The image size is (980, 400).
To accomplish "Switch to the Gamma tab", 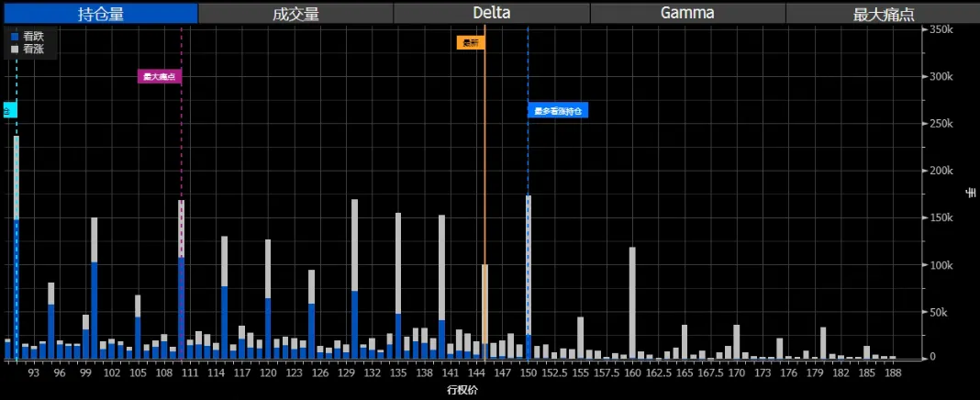I will coord(687,13).
